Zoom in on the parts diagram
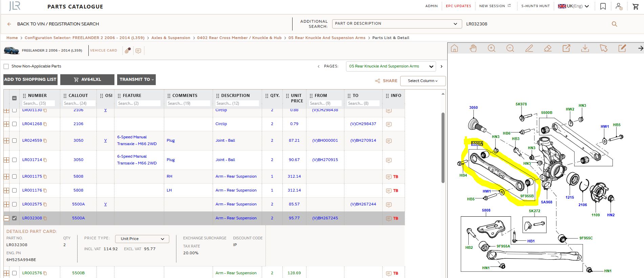This screenshot has height=278, width=644. click(x=492, y=48)
